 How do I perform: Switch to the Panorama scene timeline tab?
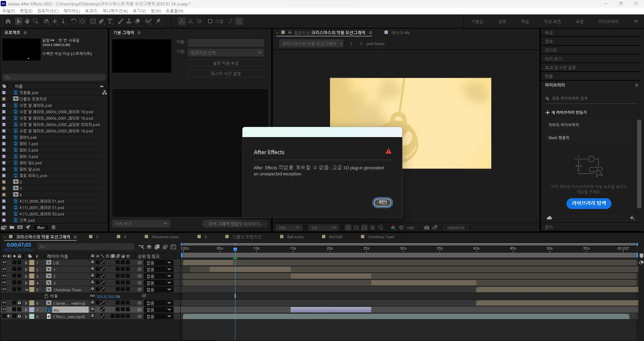coord(165,237)
